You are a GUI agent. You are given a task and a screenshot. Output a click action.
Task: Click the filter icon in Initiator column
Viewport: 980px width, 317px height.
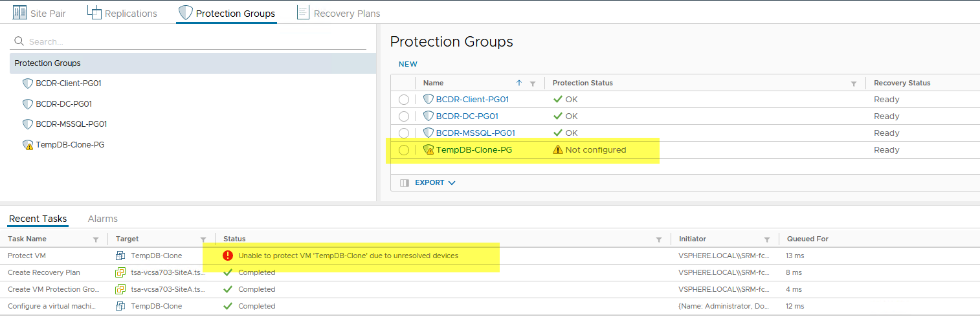coord(767,239)
